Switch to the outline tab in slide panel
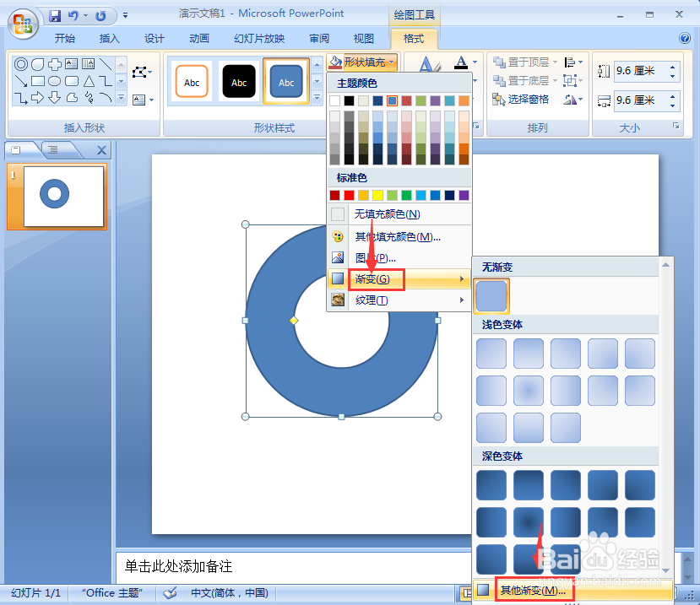 click(53, 150)
